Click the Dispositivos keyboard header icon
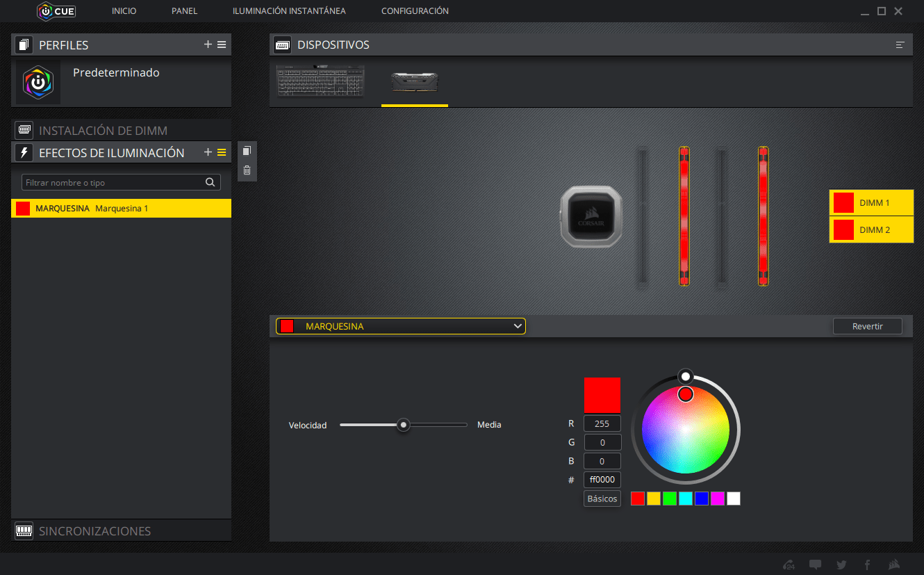This screenshot has width=924, height=575. [x=283, y=44]
